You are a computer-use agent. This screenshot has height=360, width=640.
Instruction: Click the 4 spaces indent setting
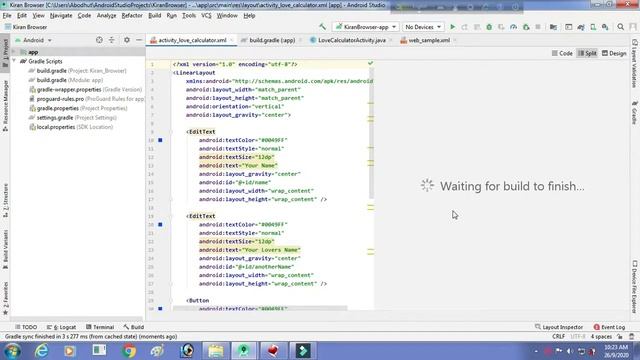click(x=601, y=337)
